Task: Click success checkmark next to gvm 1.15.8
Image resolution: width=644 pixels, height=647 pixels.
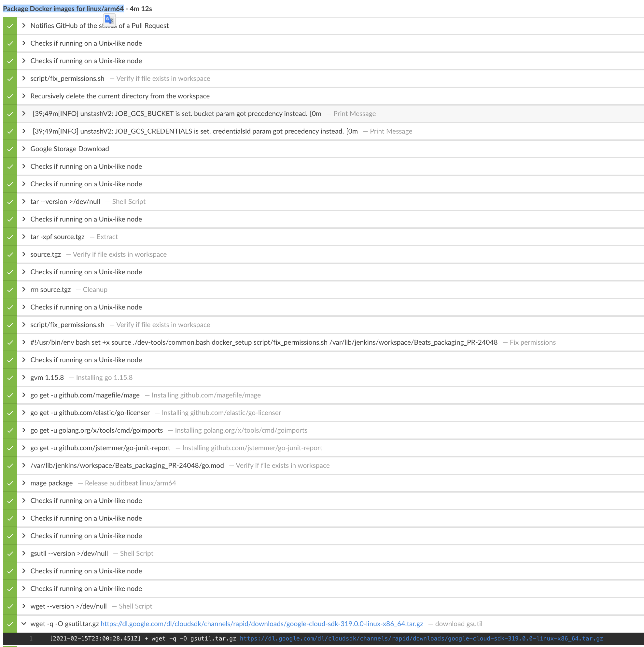Action: 10,378
